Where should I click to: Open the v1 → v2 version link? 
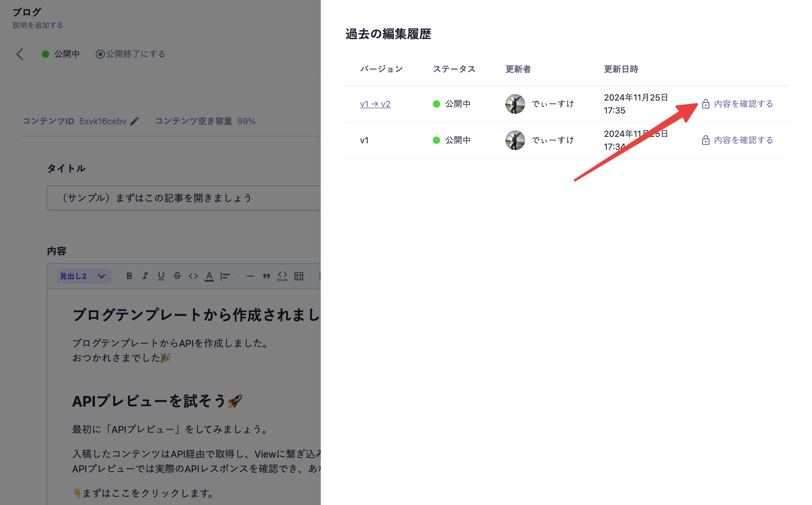pos(375,104)
